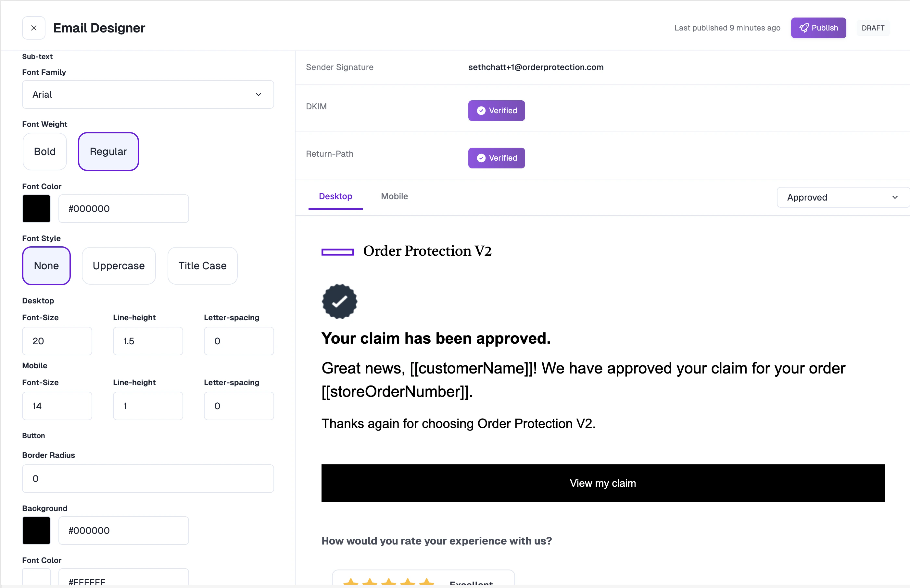Click the DKIM Verified badge icon
This screenshot has width=910, height=588.
click(481, 110)
